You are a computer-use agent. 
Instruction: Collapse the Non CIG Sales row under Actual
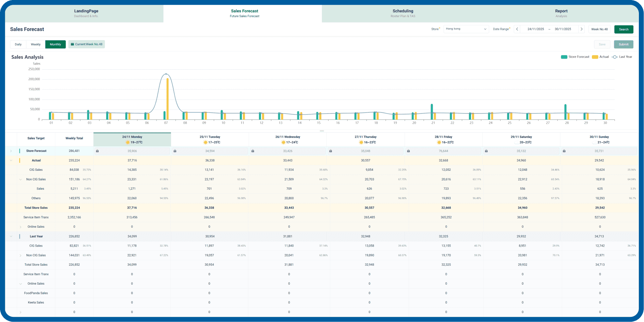click(21, 179)
